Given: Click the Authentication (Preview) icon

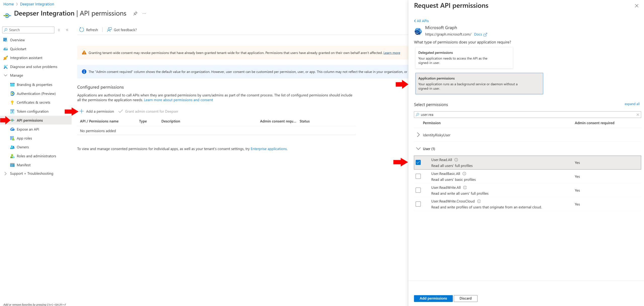Looking at the screenshot, I should pos(12,94).
